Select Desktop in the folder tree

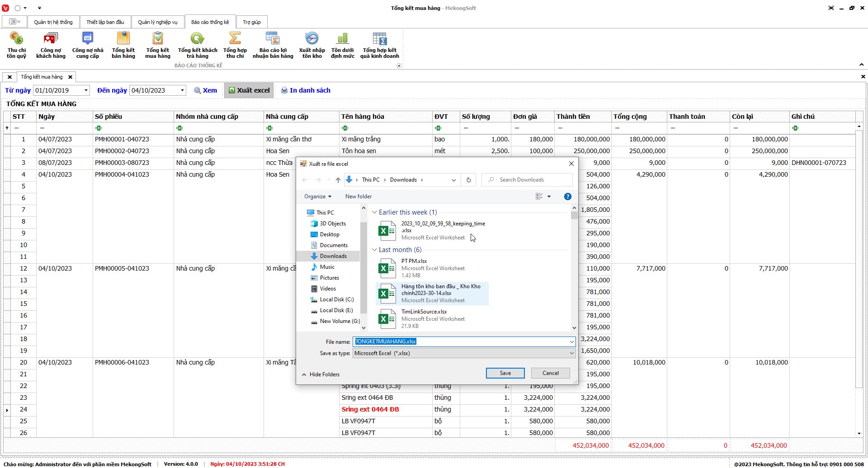(330, 234)
